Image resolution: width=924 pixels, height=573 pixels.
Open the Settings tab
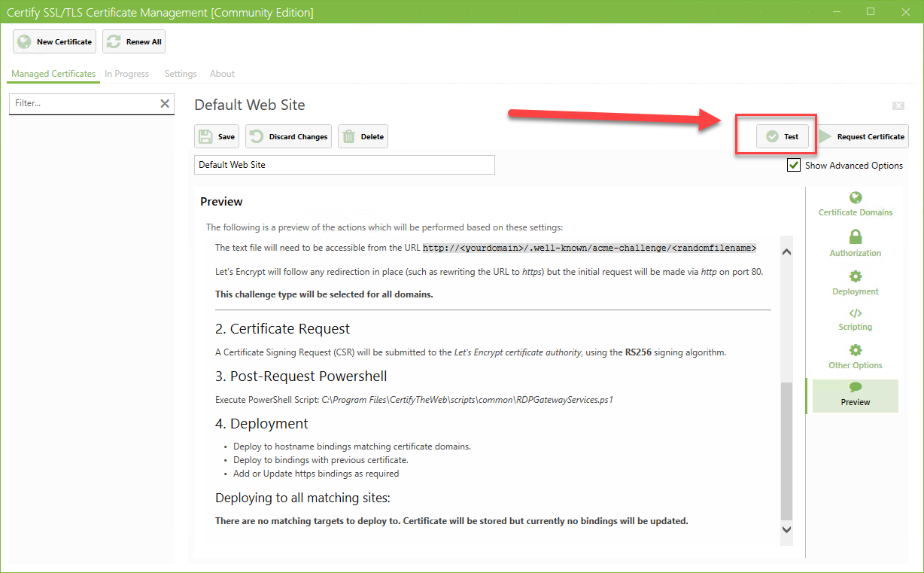point(181,74)
